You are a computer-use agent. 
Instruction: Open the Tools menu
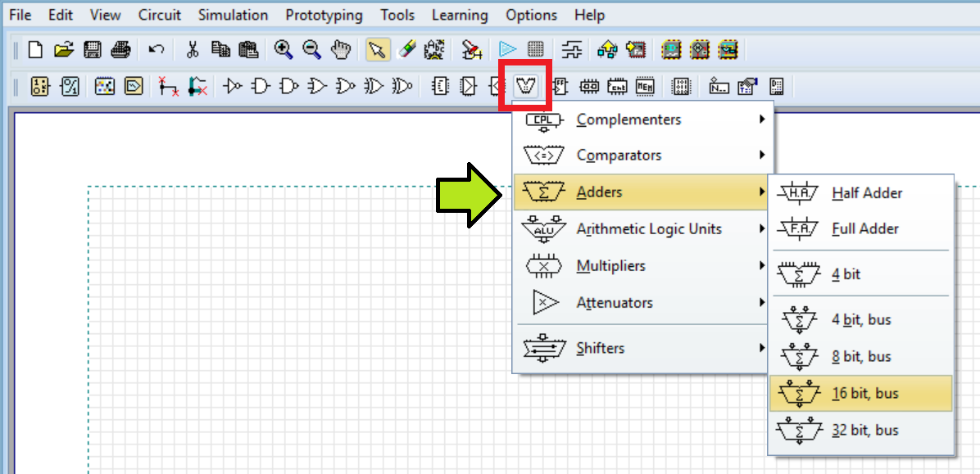[397, 15]
